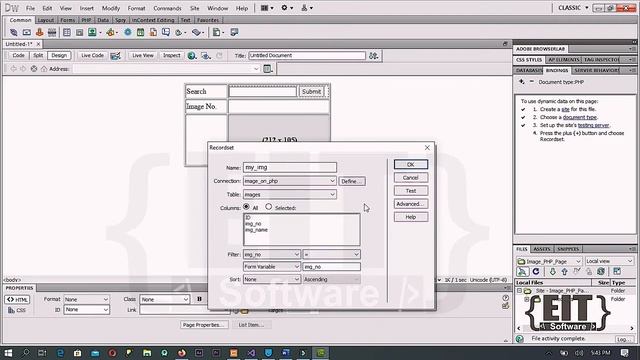Image resolution: width=640 pixels, height=360 pixels.
Task: Click the Stop loading icon in the address bar
Action: point(34,69)
